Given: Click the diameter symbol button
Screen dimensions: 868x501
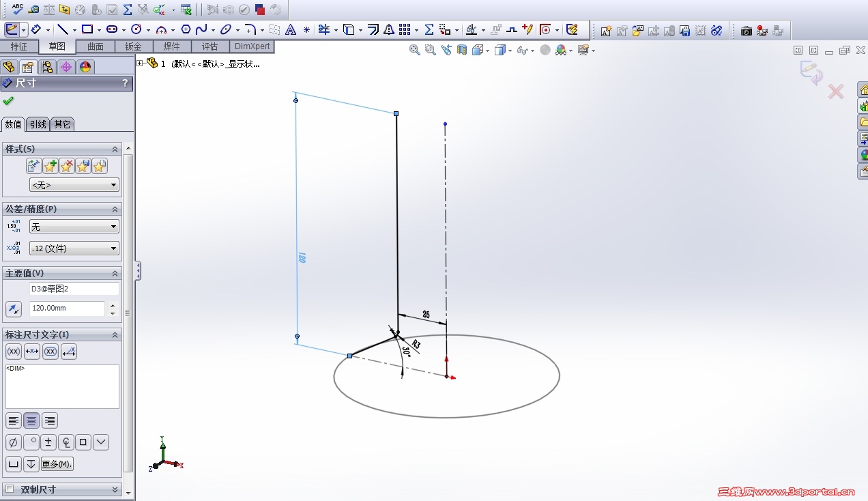Looking at the screenshot, I should (13, 442).
